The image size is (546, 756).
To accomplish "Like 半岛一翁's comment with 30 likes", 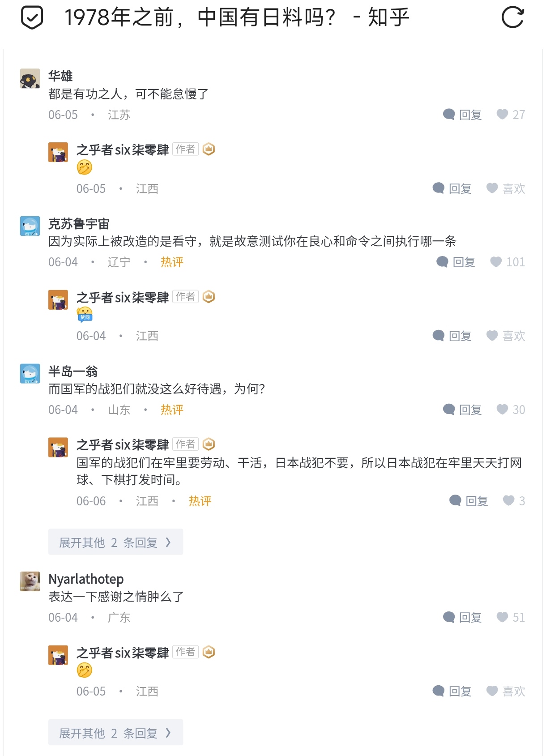I will 511,410.
